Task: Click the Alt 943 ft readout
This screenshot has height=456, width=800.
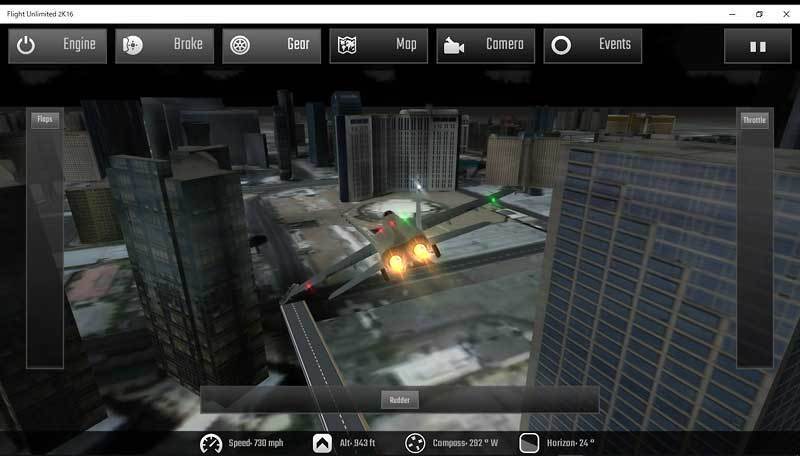Action: click(x=357, y=443)
